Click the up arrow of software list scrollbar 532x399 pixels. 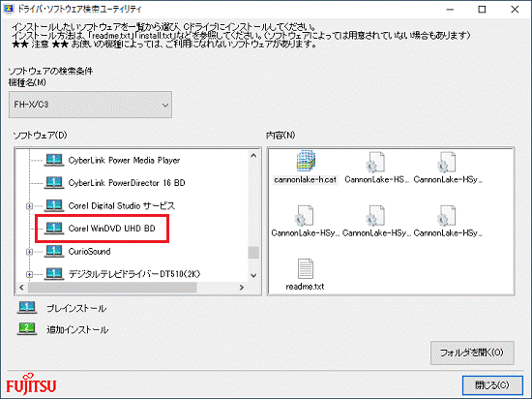coord(253,156)
